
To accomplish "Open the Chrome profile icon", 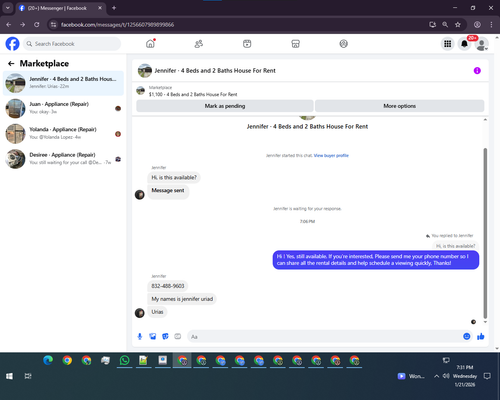I will click(x=477, y=25).
